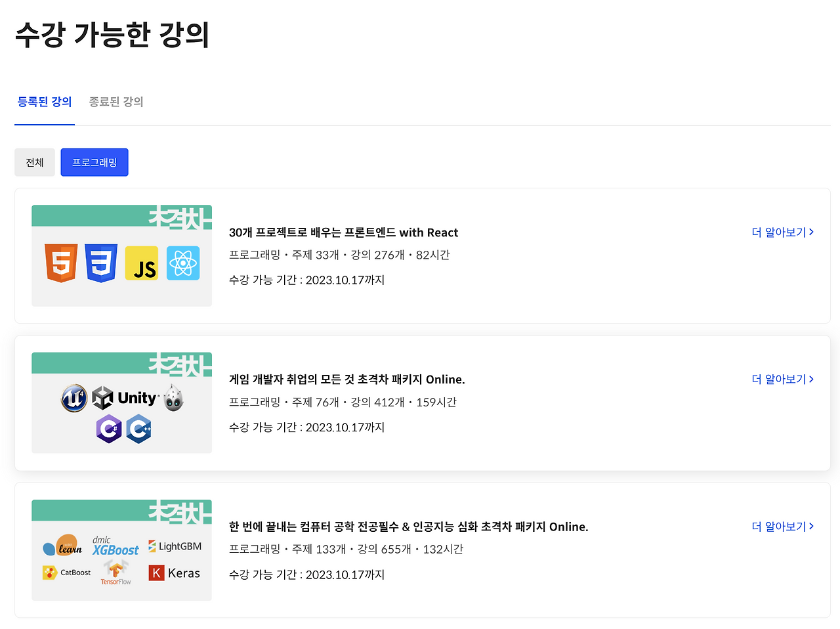Click the CSS3 shield icon
The width and height of the screenshot is (840, 629).
100,263
